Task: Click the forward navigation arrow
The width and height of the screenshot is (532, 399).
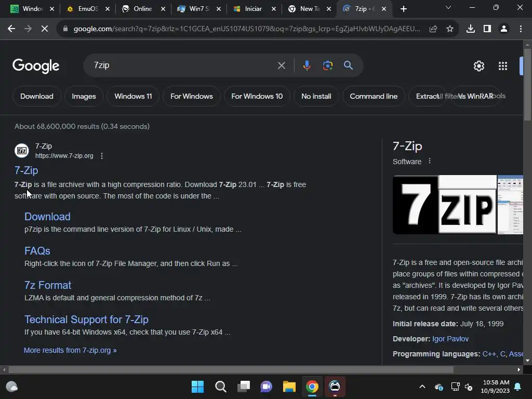Action: (28, 29)
